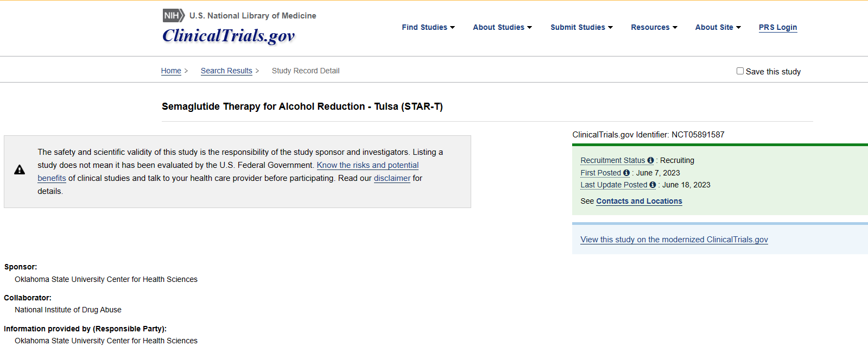Screen dimensions: 868x352
Task: Toggle the Save this study checkbox
Action: click(x=740, y=71)
